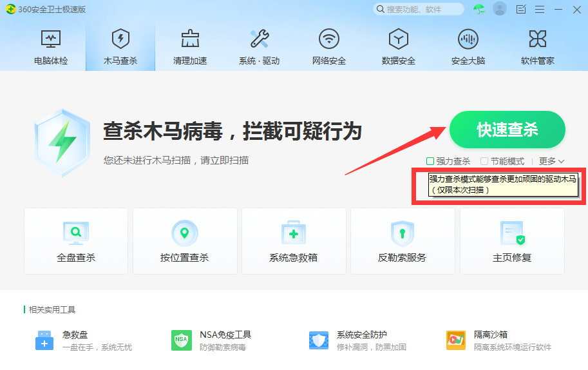Open the 系统·驱动 wrench icon

260,39
